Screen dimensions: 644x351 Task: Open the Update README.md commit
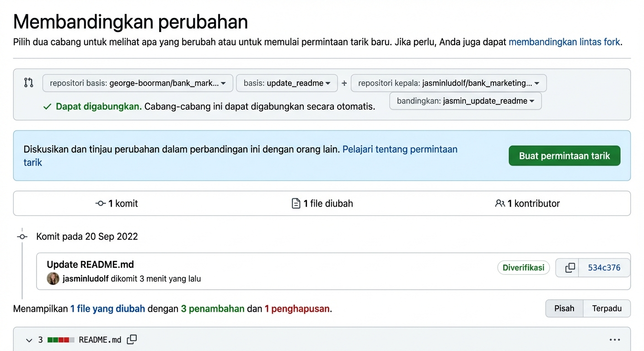(91, 265)
